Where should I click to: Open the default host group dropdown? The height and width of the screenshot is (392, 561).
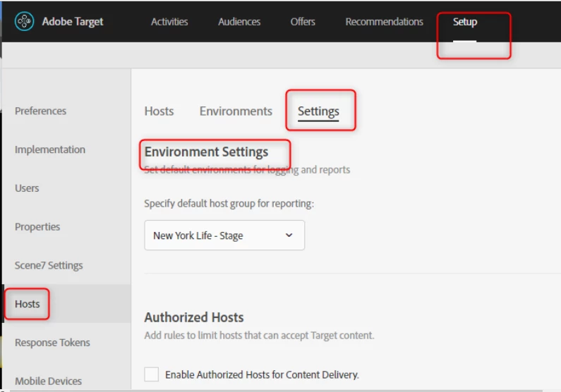coord(224,235)
